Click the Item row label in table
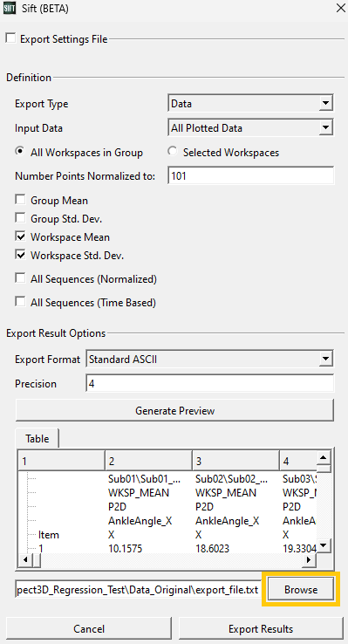 [49, 535]
